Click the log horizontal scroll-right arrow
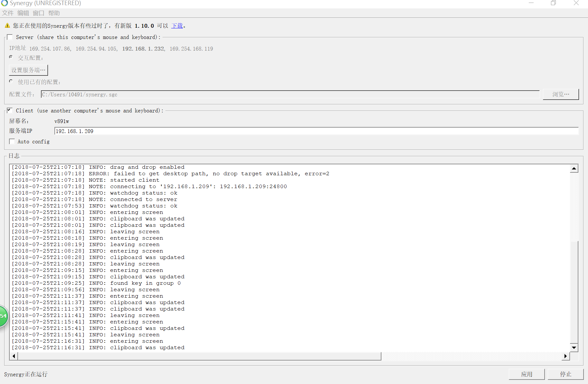 point(565,356)
